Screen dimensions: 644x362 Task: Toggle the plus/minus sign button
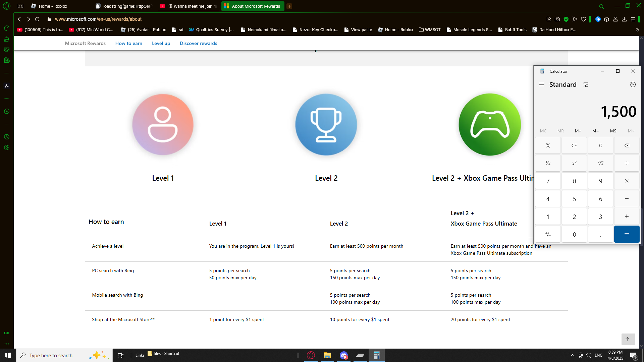pos(548,234)
